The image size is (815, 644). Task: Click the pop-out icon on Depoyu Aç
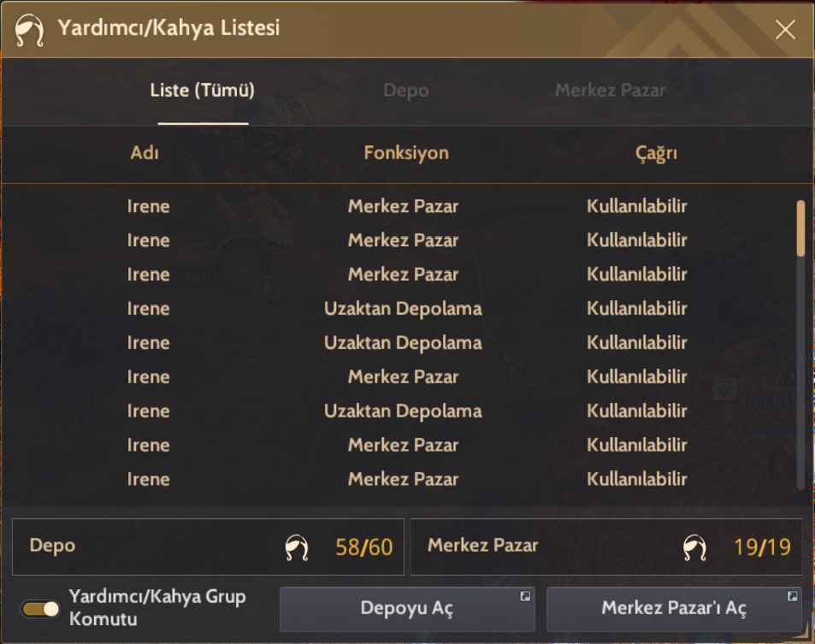pyautogui.click(x=525, y=596)
